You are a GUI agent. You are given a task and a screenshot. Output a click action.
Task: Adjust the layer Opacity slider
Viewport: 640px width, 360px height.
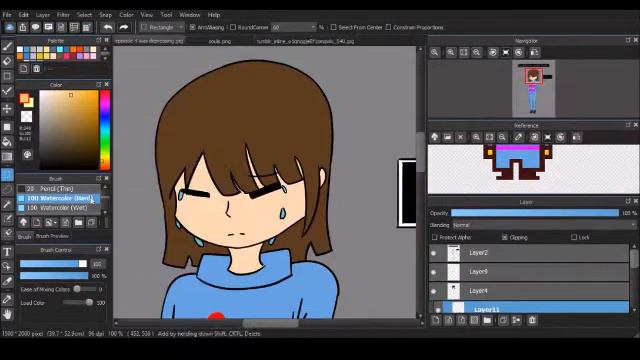535,213
